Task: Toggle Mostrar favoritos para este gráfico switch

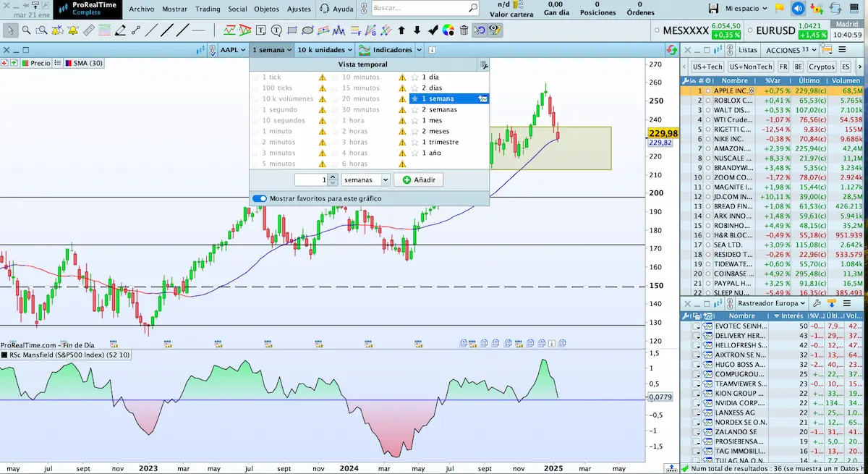Action: [260, 198]
